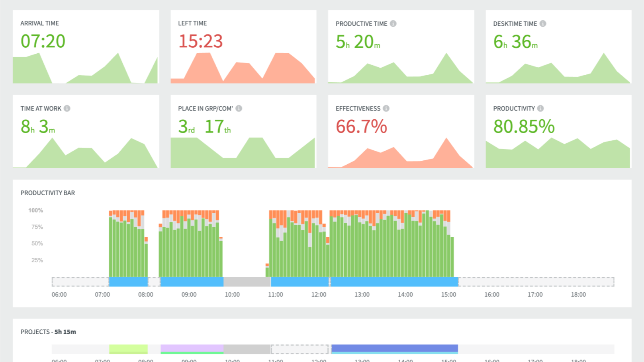Open the info tooltip for Place in Grp/Com'
This screenshot has height=362, width=644.
click(239, 108)
